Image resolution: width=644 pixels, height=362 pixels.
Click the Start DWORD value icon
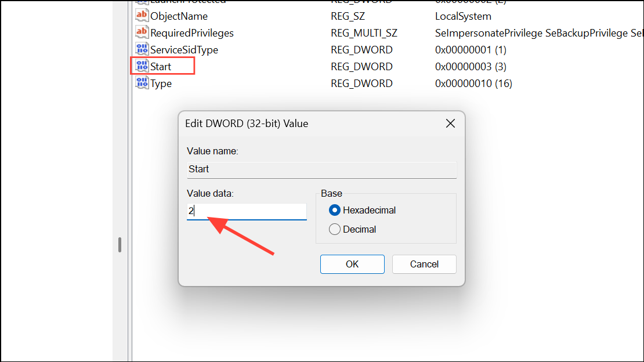142,66
